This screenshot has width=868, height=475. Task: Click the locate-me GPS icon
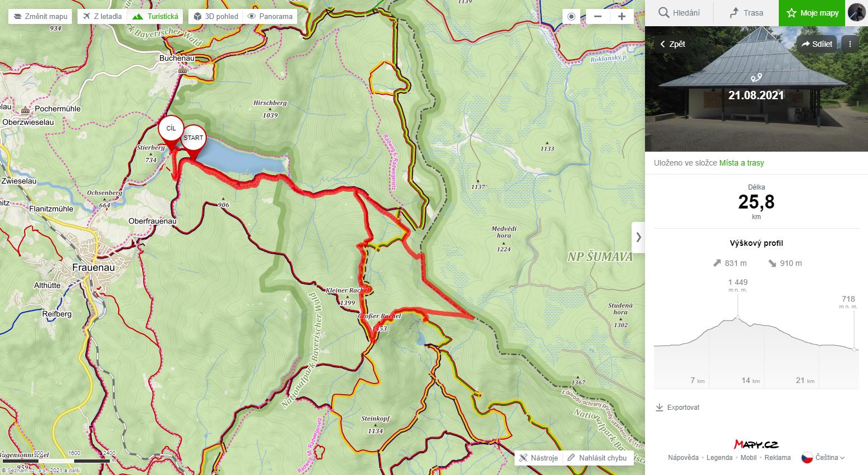coord(571,16)
